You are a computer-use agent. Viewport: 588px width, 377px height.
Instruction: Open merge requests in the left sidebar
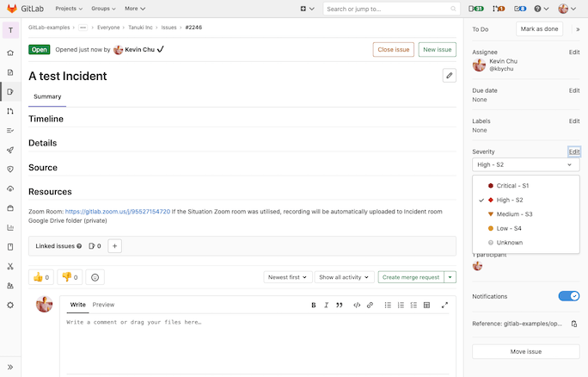(10, 111)
